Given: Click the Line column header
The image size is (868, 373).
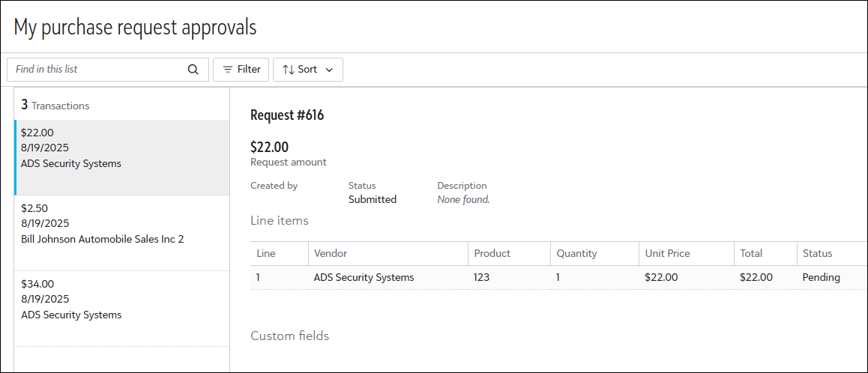Looking at the screenshot, I should click(266, 253).
